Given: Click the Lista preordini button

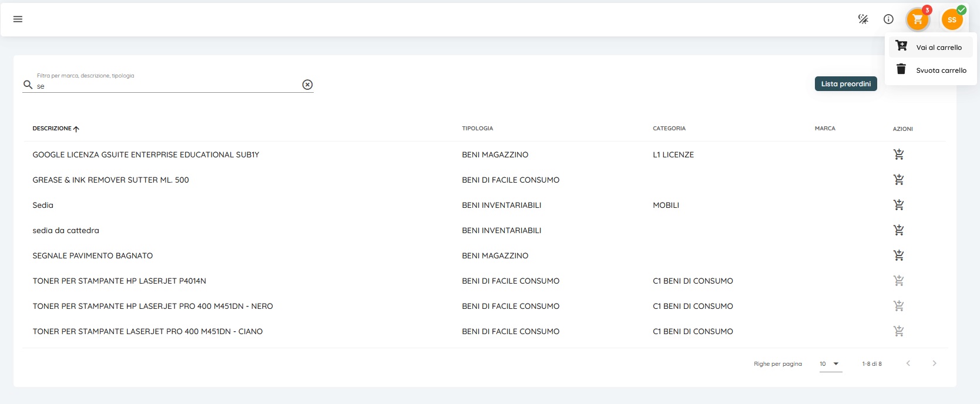Looking at the screenshot, I should click(845, 84).
